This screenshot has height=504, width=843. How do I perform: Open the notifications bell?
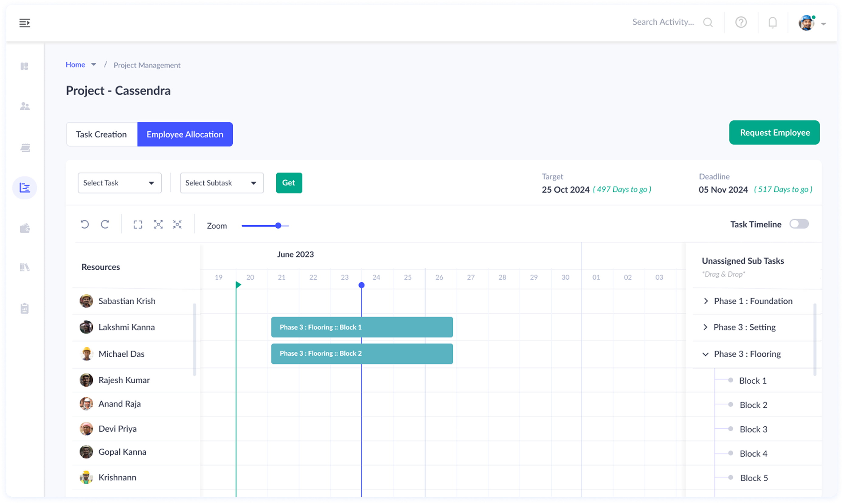coord(772,22)
